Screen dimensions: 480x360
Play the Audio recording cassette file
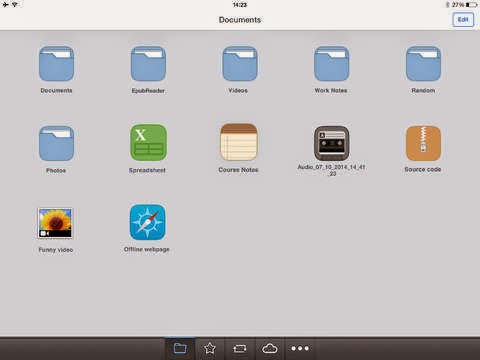332,143
